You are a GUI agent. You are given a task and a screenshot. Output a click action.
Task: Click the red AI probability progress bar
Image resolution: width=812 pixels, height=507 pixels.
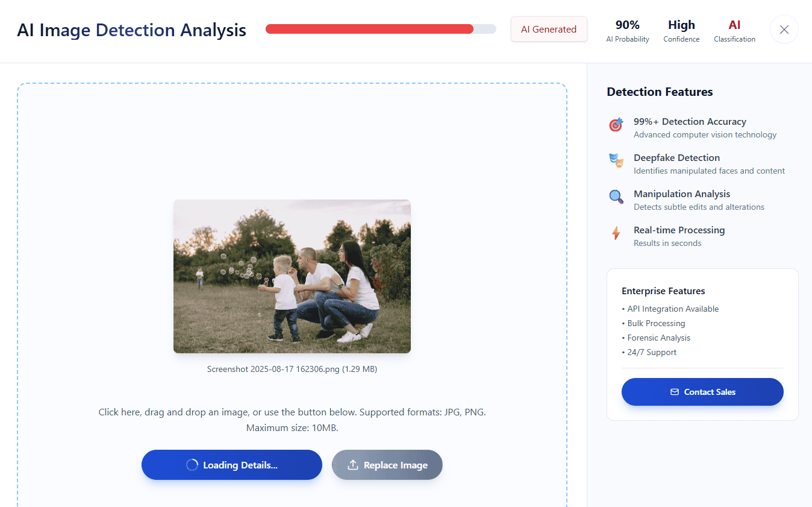[381, 29]
